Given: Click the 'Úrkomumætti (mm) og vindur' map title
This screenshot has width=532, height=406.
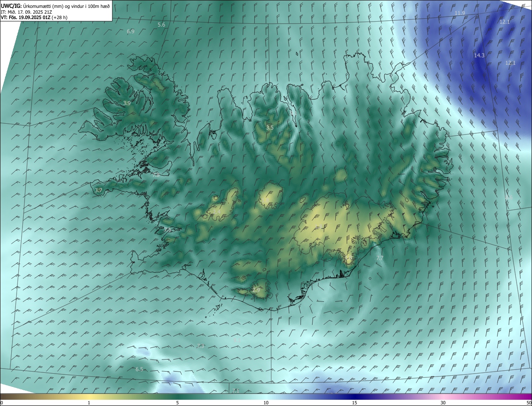Looking at the screenshot, I should pyautogui.click(x=66, y=6).
